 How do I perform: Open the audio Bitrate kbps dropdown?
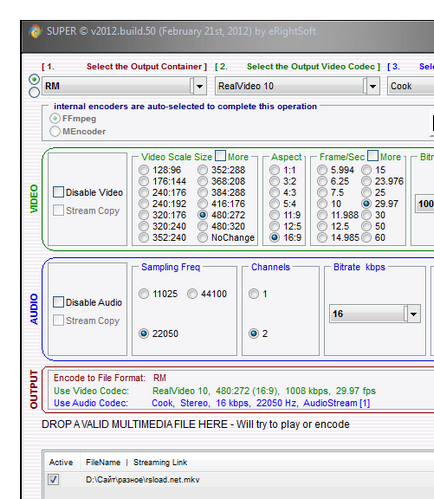coord(413,314)
